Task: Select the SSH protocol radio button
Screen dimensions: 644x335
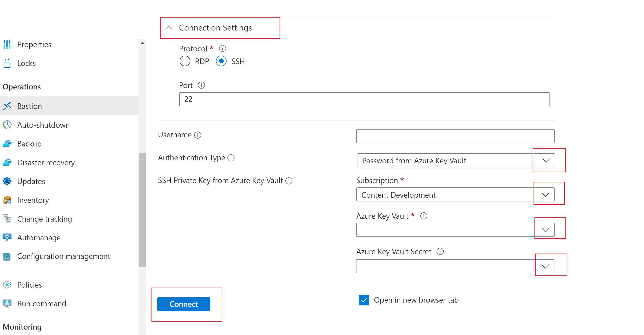Action: (221, 61)
